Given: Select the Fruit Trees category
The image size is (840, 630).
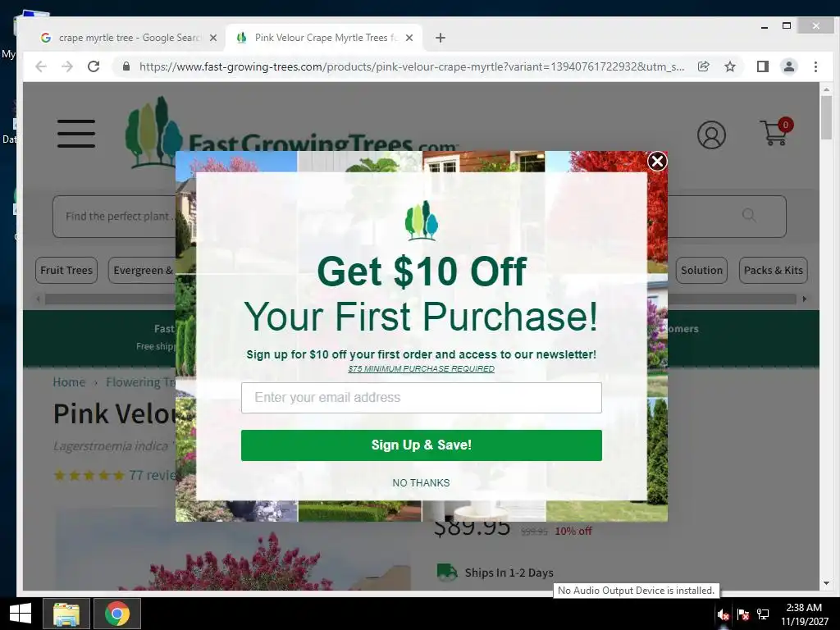Looking at the screenshot, I should pyautogui.click(x=66, y=270).
